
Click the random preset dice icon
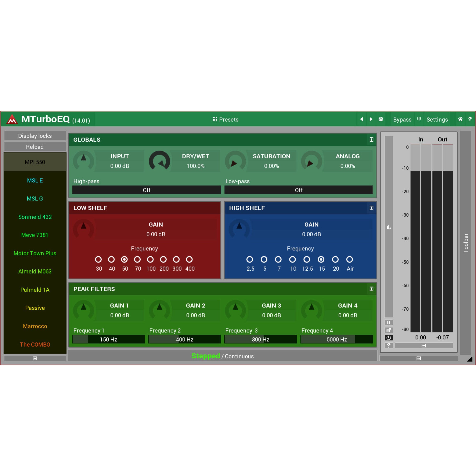coord(381,119)
